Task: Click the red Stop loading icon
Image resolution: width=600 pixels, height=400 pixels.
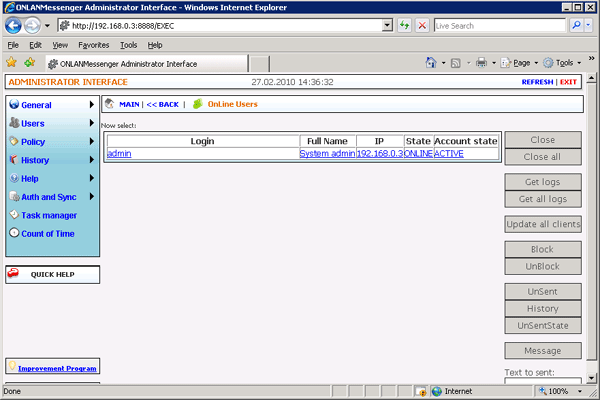Action: click(x=422, y=26)
